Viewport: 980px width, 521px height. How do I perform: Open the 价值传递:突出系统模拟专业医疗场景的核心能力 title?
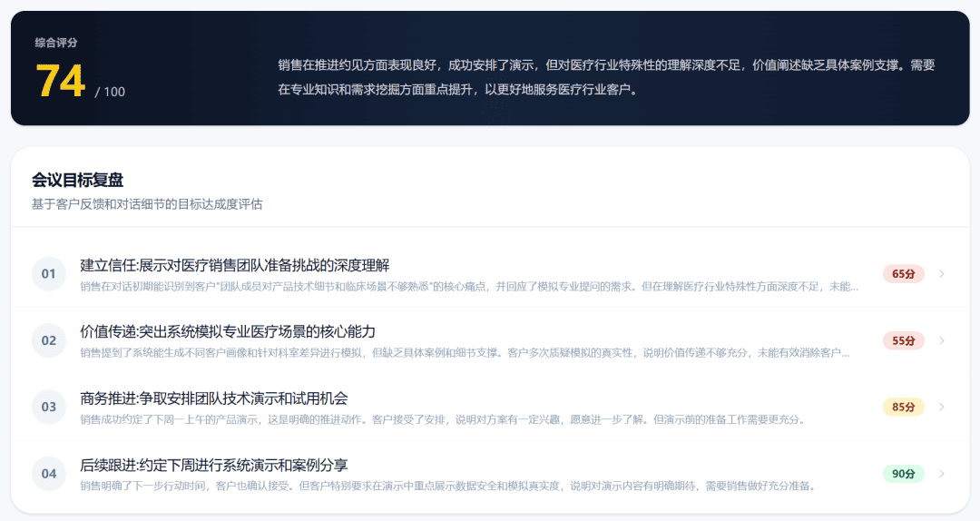pos(228,331)
